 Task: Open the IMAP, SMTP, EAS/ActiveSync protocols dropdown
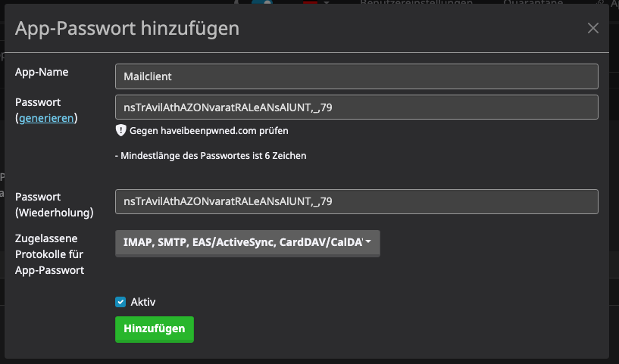242,243
